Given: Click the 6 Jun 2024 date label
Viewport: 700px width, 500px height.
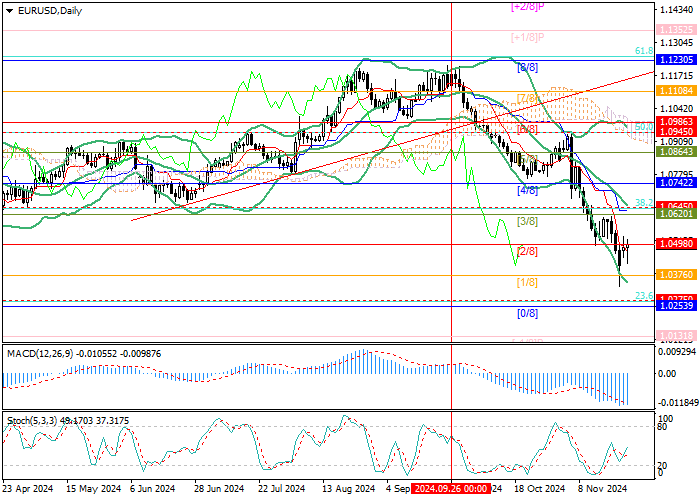Looking at the screenshot, I should point(153,489).
